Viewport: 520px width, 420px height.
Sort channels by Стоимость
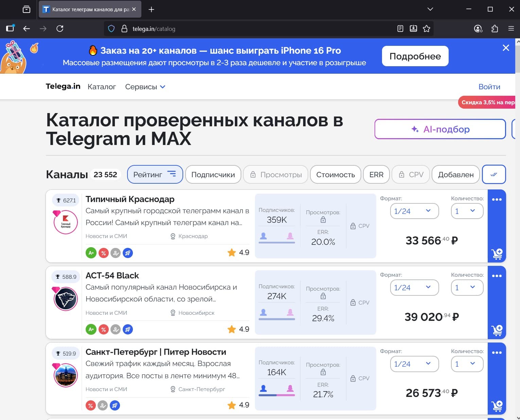tap(335, 175)
